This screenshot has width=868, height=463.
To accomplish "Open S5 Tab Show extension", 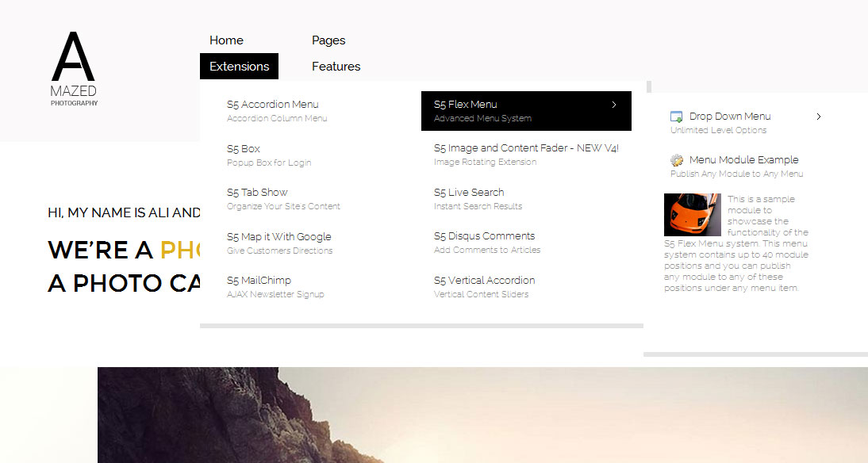I will pyautogui.click(x=257, y=193).
